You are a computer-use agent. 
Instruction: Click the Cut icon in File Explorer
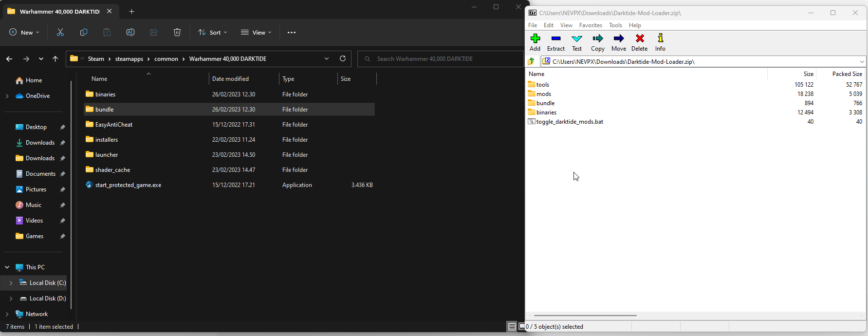click(60, 32)
